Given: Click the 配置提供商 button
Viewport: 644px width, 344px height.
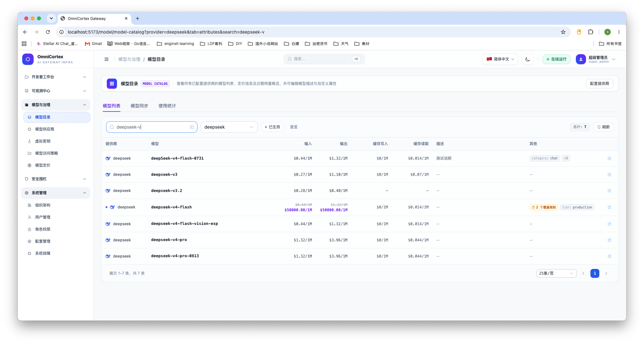Looking at the screenshot, I should click(x=600, y=84).
